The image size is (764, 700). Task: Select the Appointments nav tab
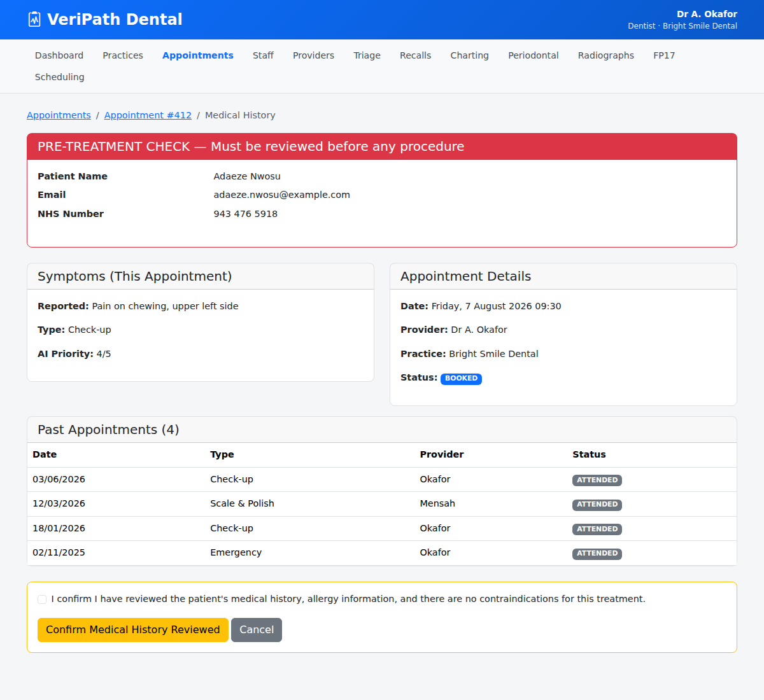[198, 55]
